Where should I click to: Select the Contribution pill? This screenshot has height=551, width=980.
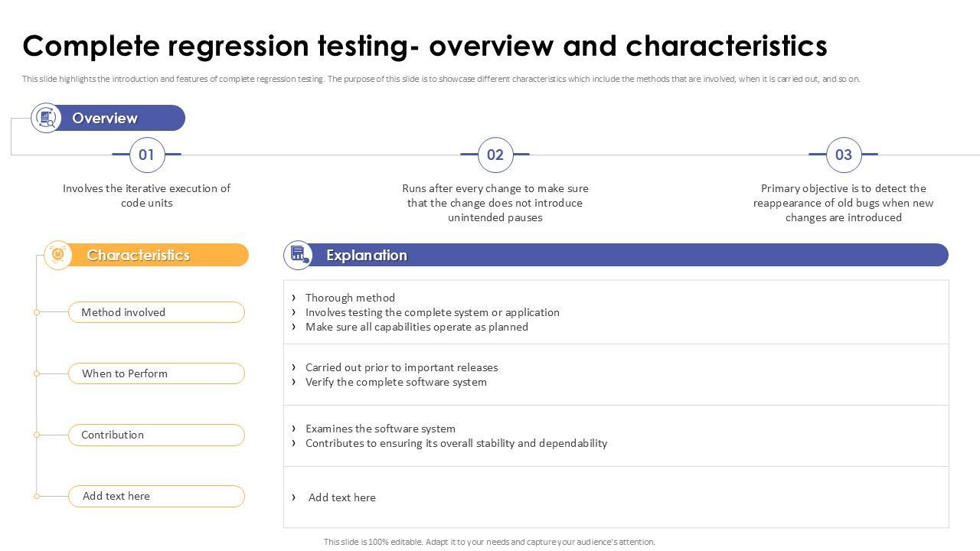(x=156, y=435)
